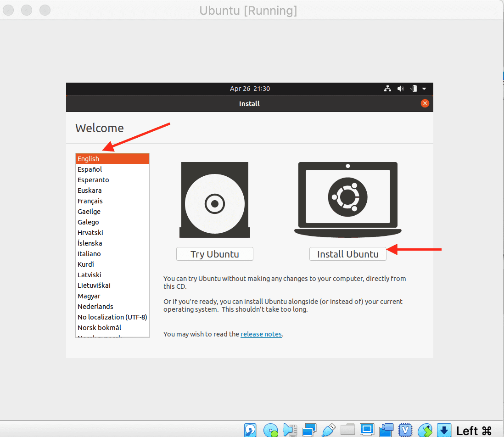This screenshot has height=437, width=504.
Task: Click the shared folders status icon
Action: point(348,430)
